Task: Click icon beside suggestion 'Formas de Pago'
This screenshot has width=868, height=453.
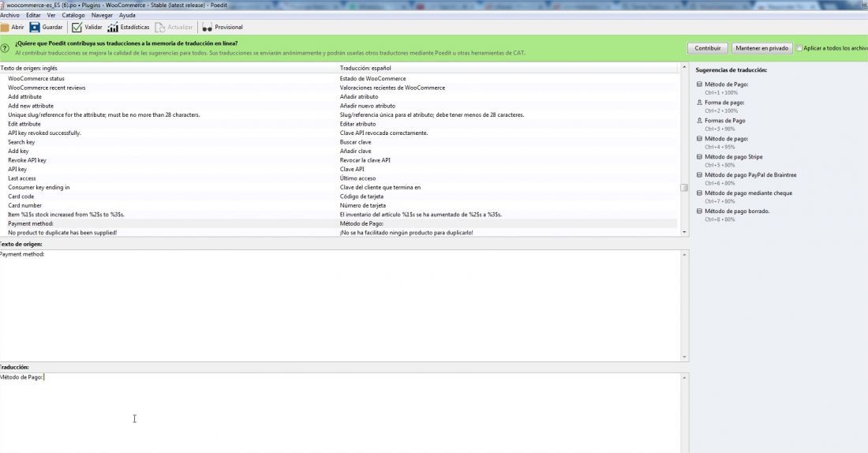Action: click(x=699, y=120)
